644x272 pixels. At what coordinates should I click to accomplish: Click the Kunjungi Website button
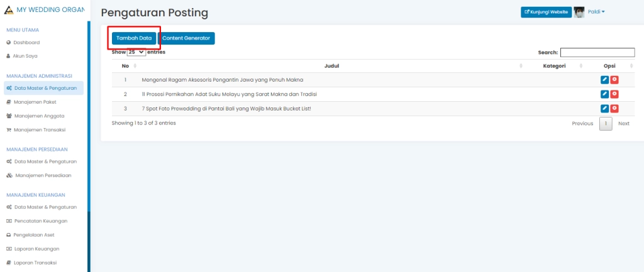[x=545, y=12]
